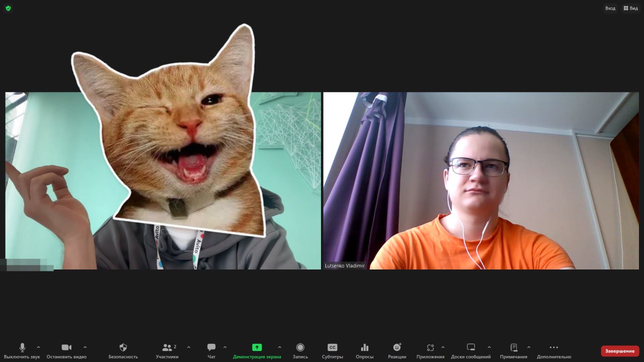Expand audio options arrow beside microphone
The width and height of the screenshot is (644, 362).
(x=38, y=347)
